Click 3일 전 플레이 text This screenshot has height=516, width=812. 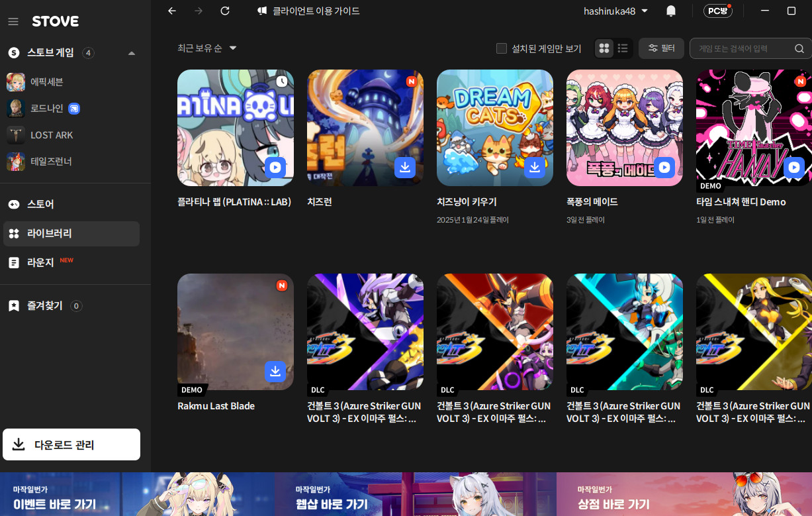[586, 220]
